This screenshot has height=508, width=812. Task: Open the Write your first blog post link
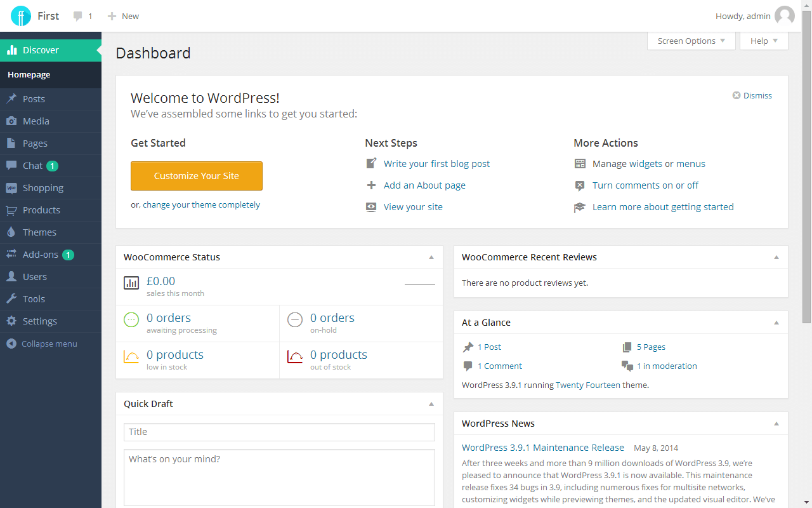(436, 164)
